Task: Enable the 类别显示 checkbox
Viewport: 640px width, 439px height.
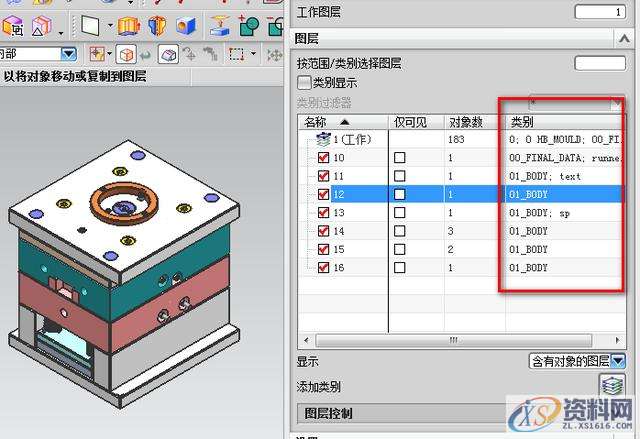Action: click(304, 83)
